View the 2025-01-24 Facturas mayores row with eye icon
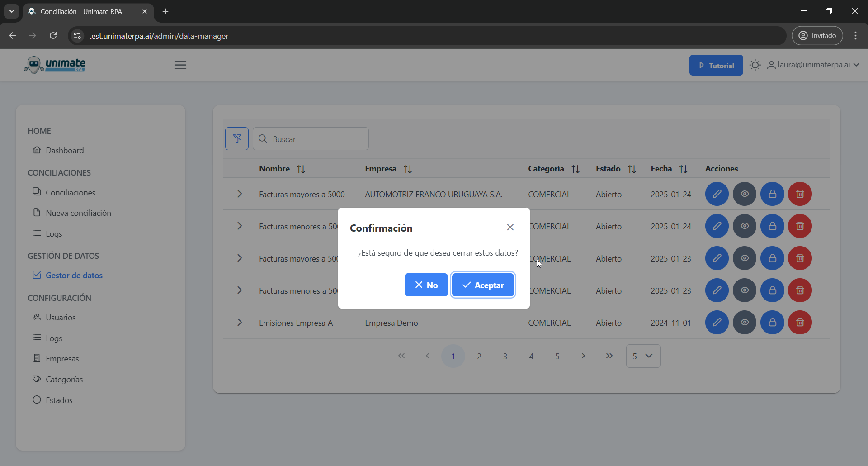 point(745,194)
